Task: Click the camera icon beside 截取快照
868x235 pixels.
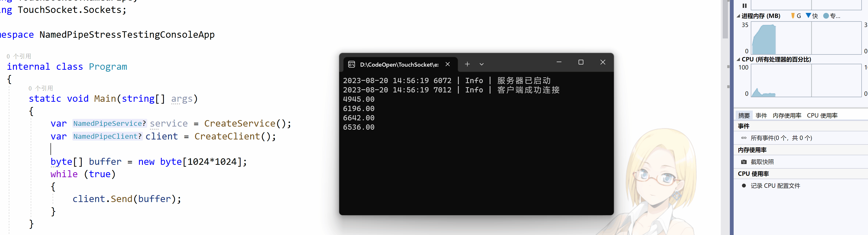Action: tap(744, 162)
